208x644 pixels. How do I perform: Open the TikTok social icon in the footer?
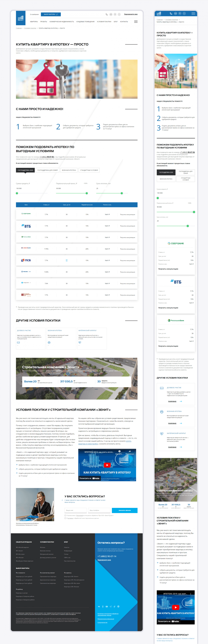(114, 606)
